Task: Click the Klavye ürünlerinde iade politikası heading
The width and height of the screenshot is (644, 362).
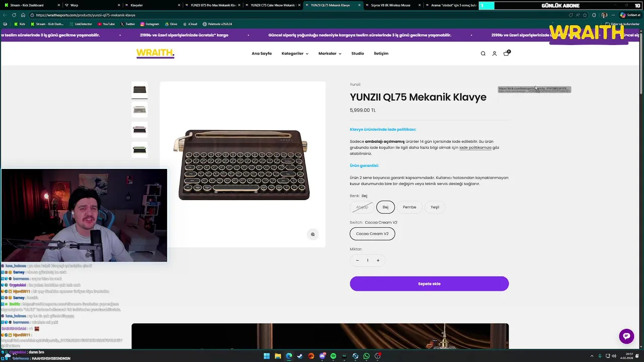Action: 383,129
